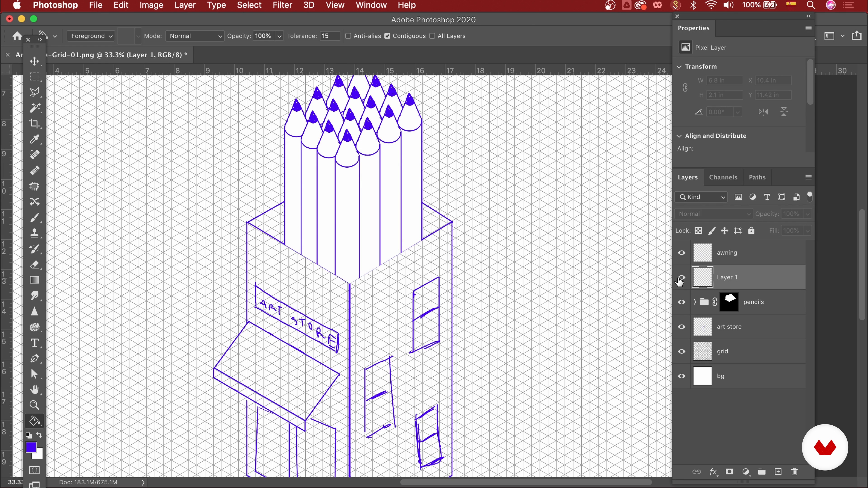Open the Kind layer filter dropdown
868x488 pixels.
click(702, 197)
